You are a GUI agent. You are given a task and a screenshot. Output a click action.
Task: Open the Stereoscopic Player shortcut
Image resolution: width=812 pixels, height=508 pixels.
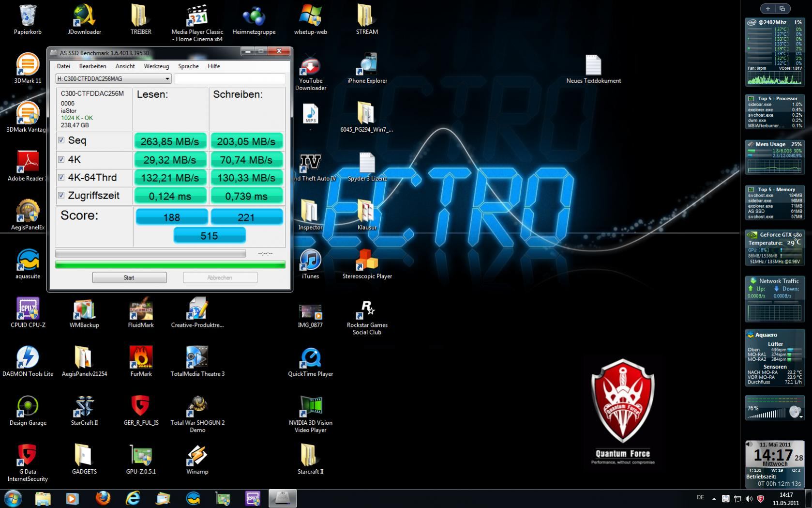coord(367,264)
